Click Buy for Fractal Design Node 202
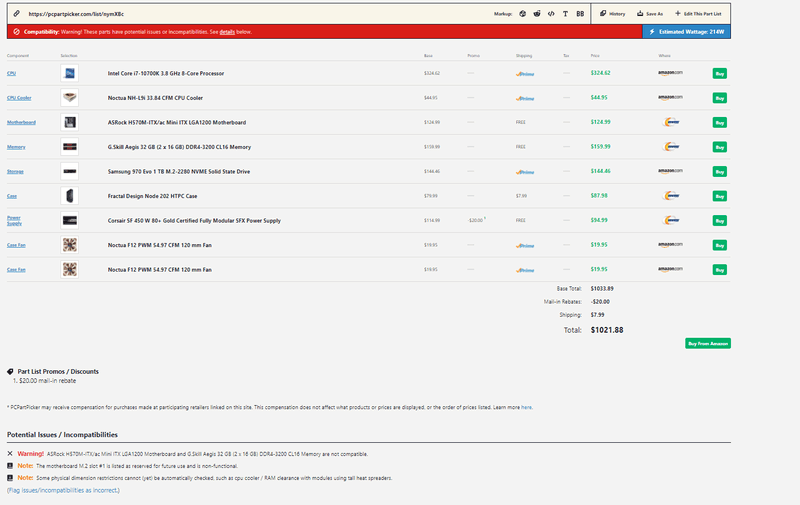Viewport: 800px width, 505px height. click(x=719, y=196)
